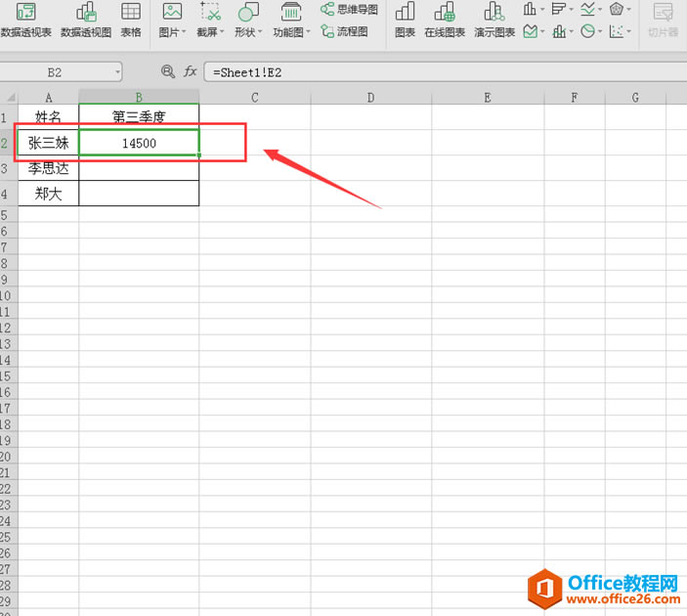Insert a line chart from ribbon
The height and width of the screenshot is (616, 687).
pyautogui.click(x=587, y=9)
